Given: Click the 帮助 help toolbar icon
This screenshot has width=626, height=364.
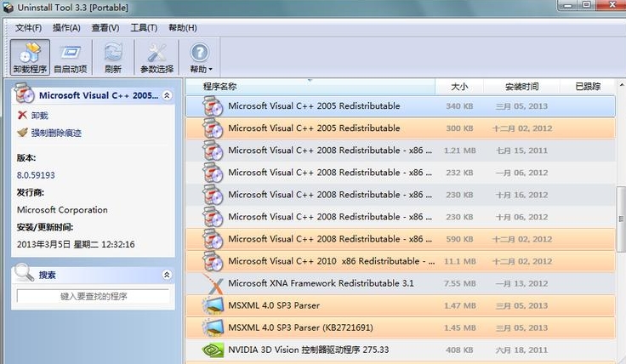Looking at the screenshot, I should pyautogui.click(x=199, y=53).
